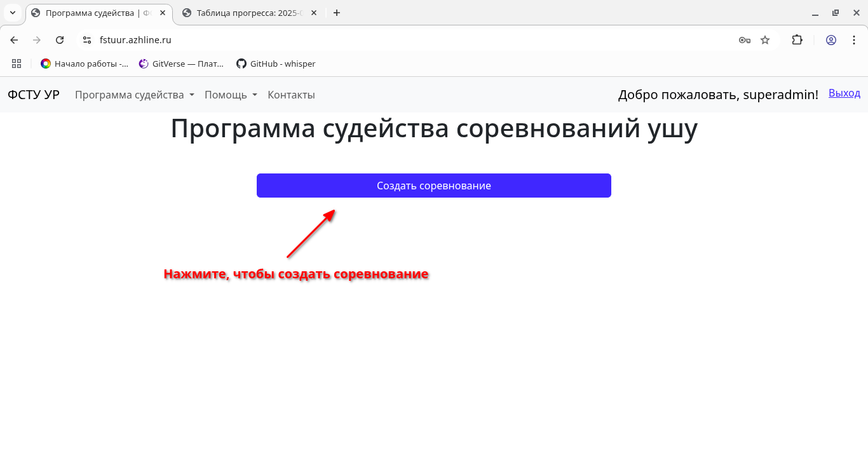This screenshot has height=460, width=868.
Task: Open a new tab with plus icon
Action: 337,13
